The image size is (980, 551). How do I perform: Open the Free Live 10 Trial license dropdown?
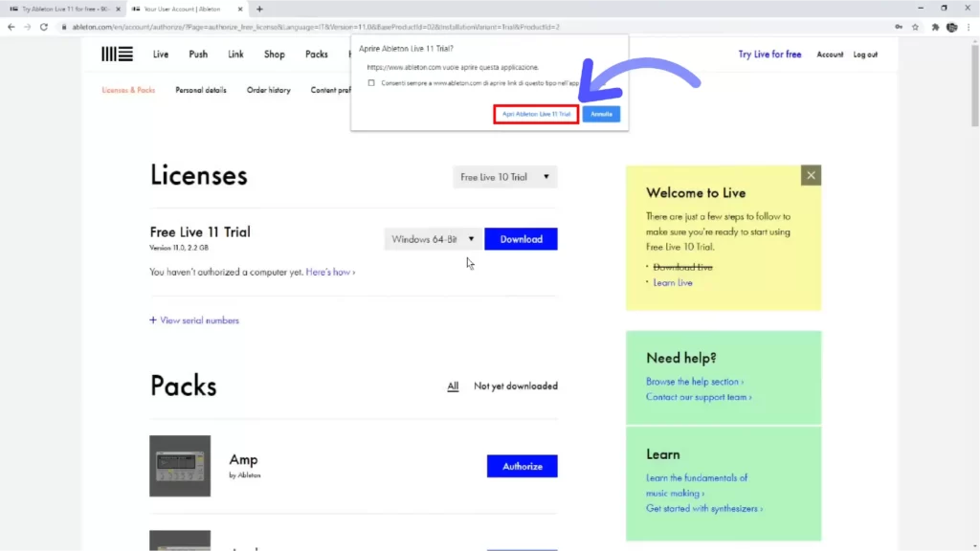click(x=505, y=177)
